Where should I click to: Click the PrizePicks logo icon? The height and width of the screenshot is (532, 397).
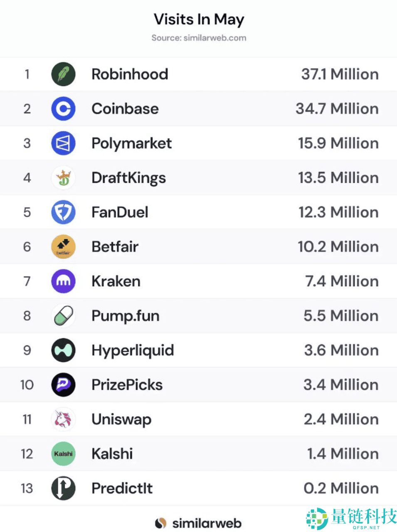pos(63,385)
